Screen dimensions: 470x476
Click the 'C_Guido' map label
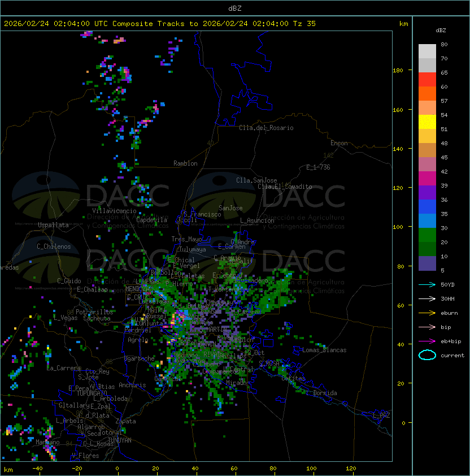pyautogui.click(x=69, y=281)
